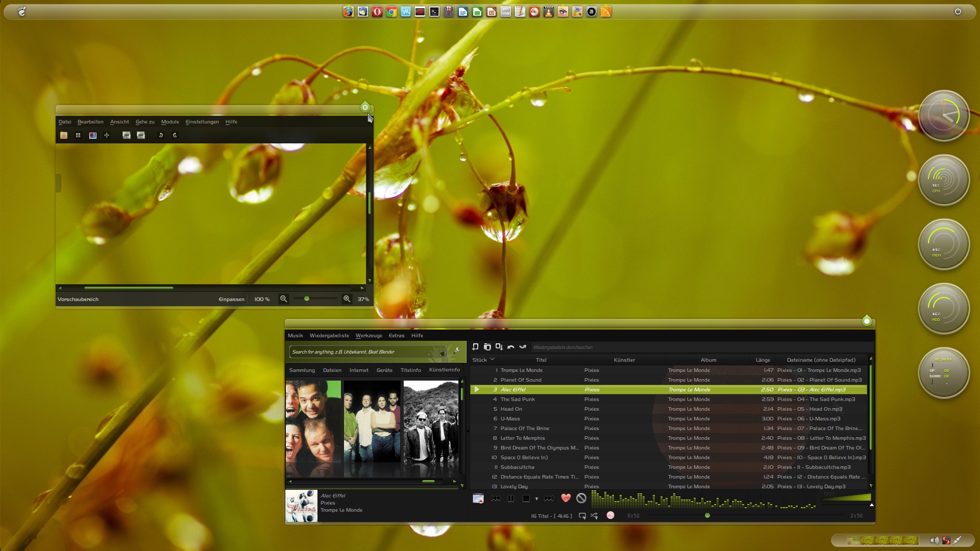Switch to Künstlerinfo tab in Amarok
The width and height of the screenshot is (980, 551).
pos(445,370)
